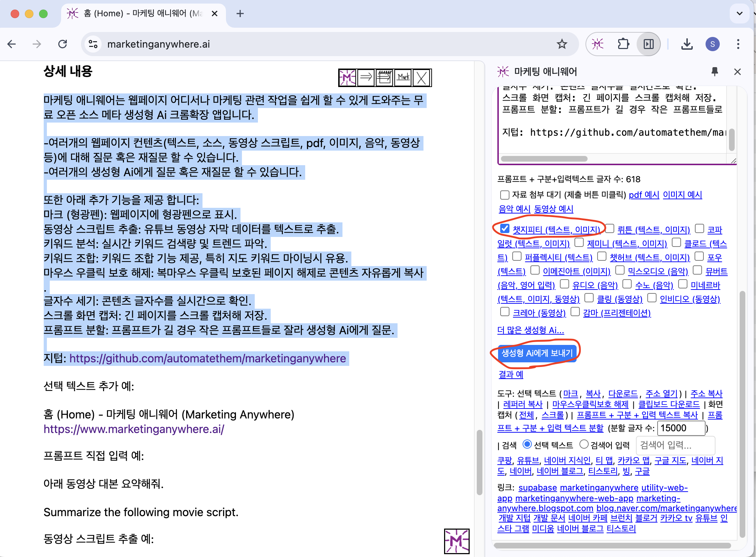Click the side panel vertical scrollbar

click(x=742, y=414)
